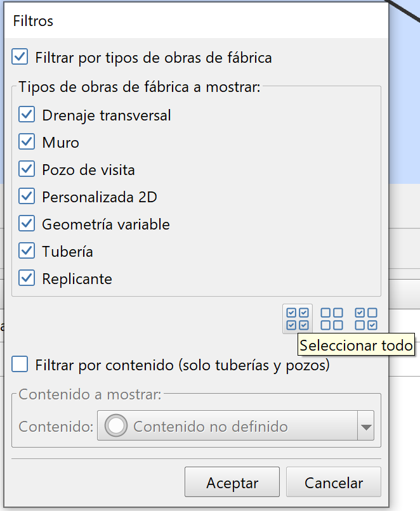Uncheck the Muro option

[x=27, y=142]
